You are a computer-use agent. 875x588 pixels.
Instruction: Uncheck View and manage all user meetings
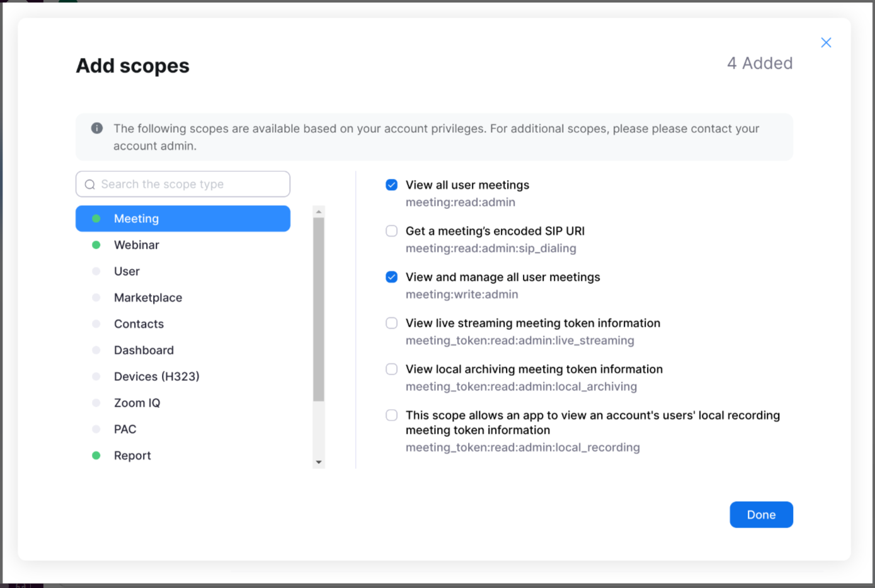tap(392, 277)
